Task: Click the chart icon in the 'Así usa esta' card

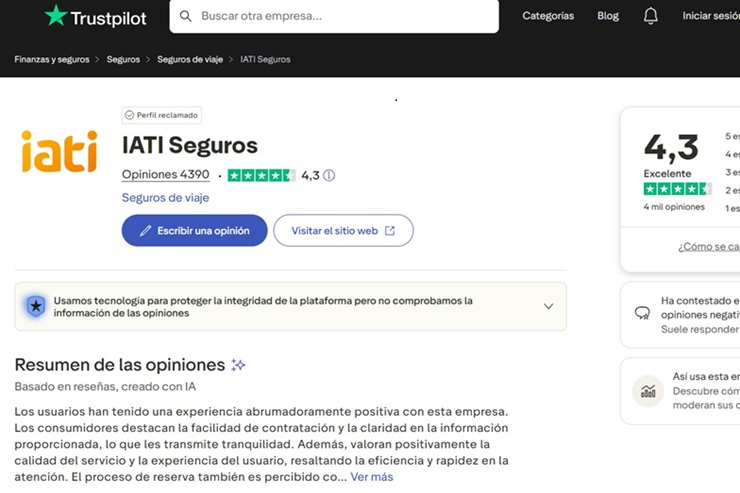Action: click(x=648, y=391)
